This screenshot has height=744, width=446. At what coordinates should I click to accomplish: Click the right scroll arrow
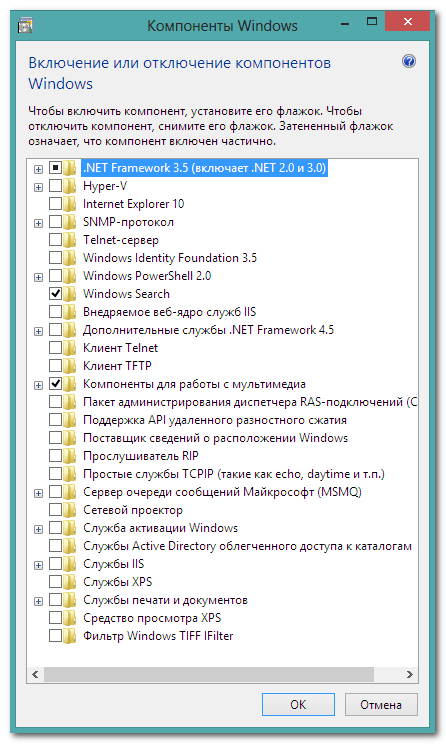click(410, 674)
